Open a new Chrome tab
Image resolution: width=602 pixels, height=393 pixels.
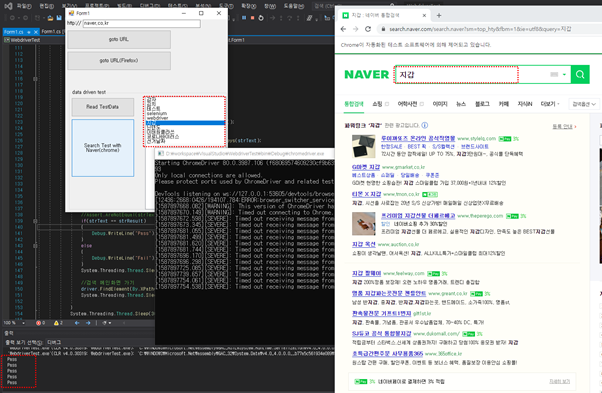point(439,15)
